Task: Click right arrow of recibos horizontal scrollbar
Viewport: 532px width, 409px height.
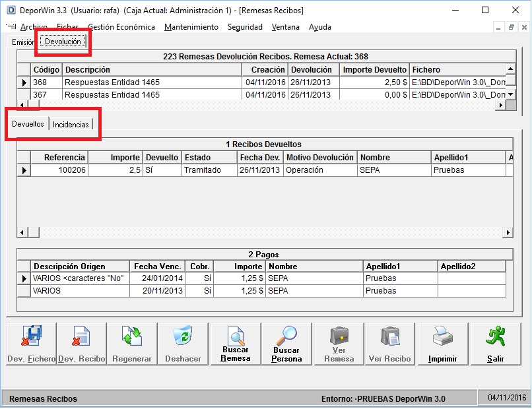Action: pos(508,232)
